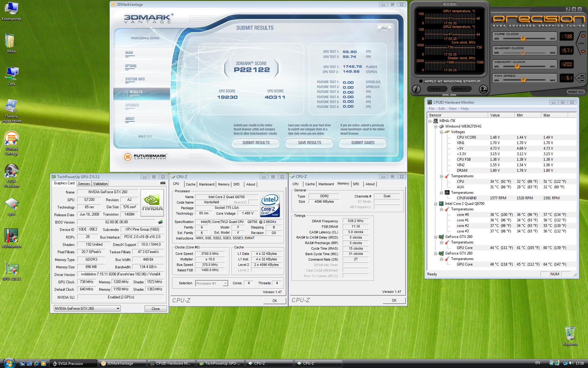The height and width of the screenshot is (368, 588).
Task: Open Options section in 3DMark Vantage
Action: pyautogui.click(x=131, y=66)
